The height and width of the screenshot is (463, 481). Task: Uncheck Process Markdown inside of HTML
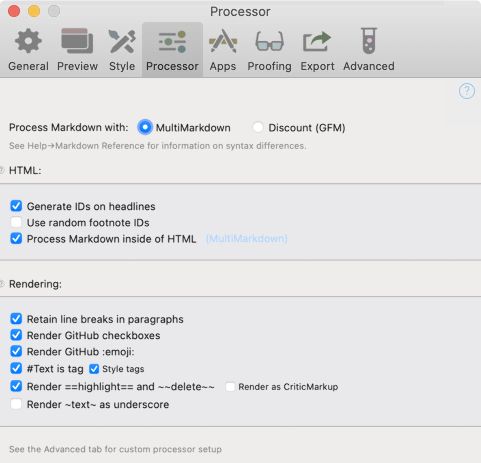tap(16, 239)
